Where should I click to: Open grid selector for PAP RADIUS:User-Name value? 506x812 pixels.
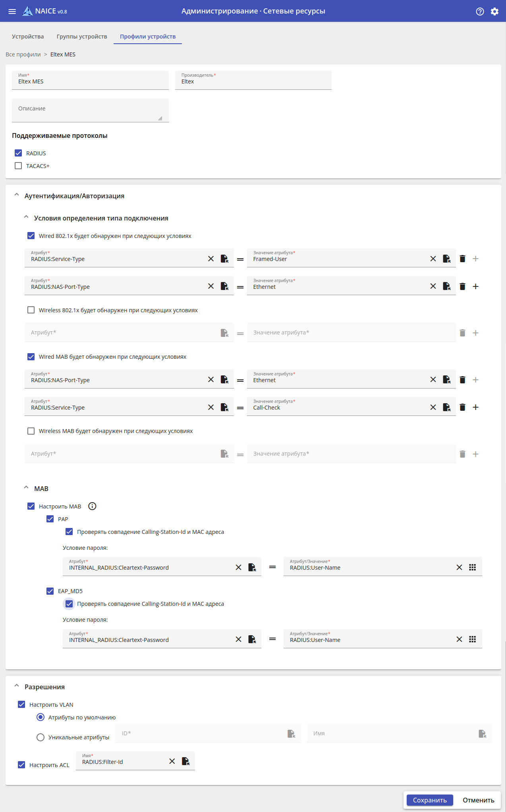pos(472,567)
